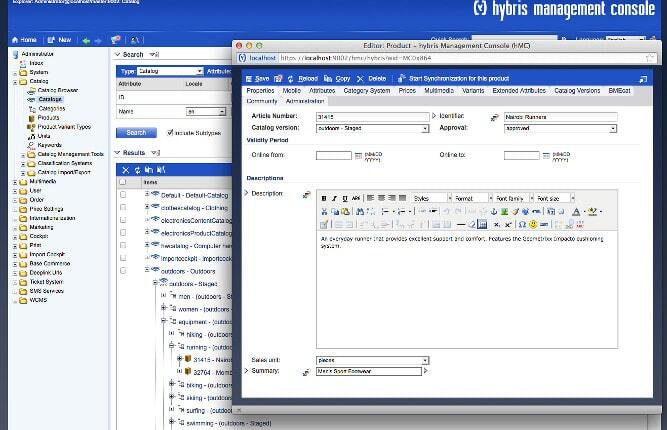The image size is (667, 430).
Task: Insert horizontal rule line
Action: [461, 225]
